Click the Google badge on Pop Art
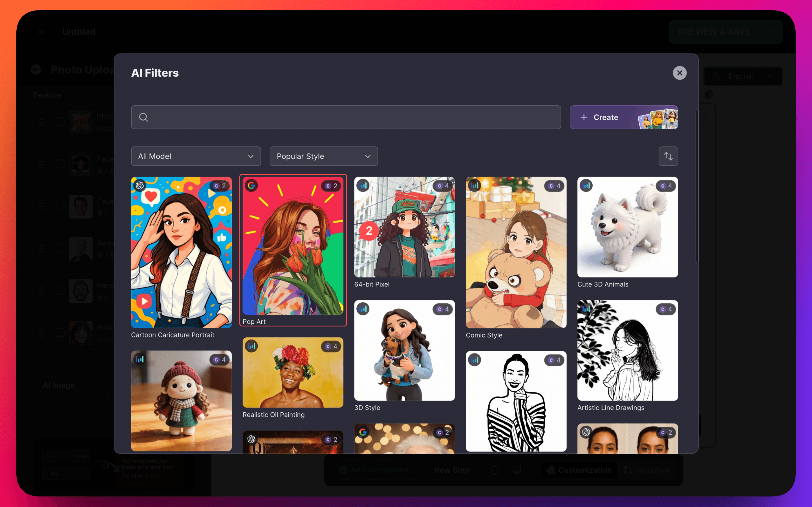Viewport: 812px width, 507px height. click(251, 185)
